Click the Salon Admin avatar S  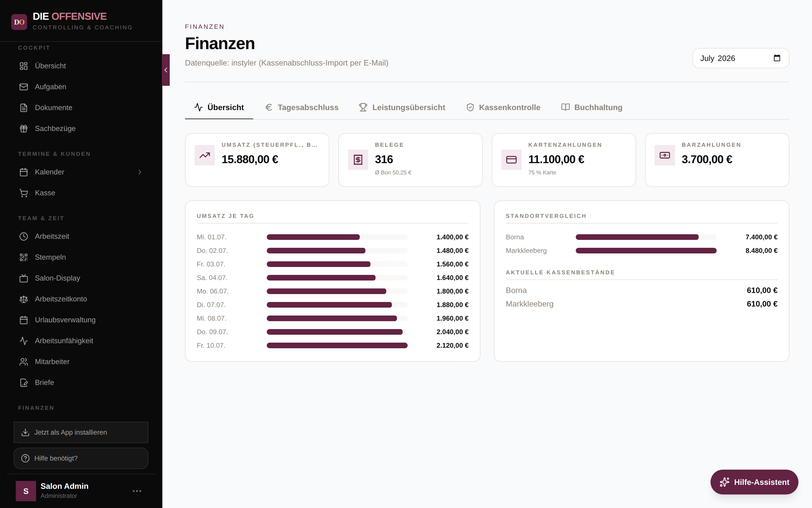(26, 491)
